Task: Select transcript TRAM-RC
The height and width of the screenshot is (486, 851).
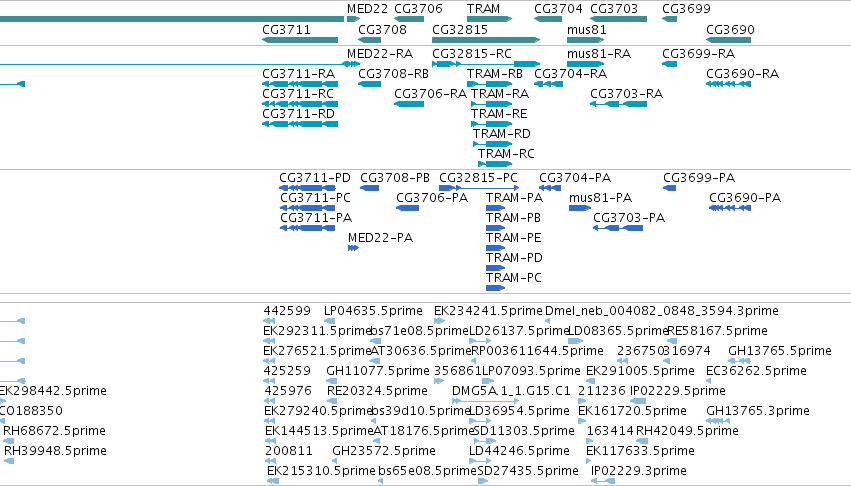Action: coord(506,154)
